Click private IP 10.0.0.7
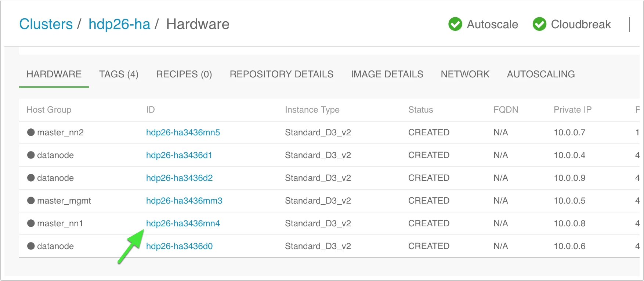The image size is (644, 281). [569, 132]
